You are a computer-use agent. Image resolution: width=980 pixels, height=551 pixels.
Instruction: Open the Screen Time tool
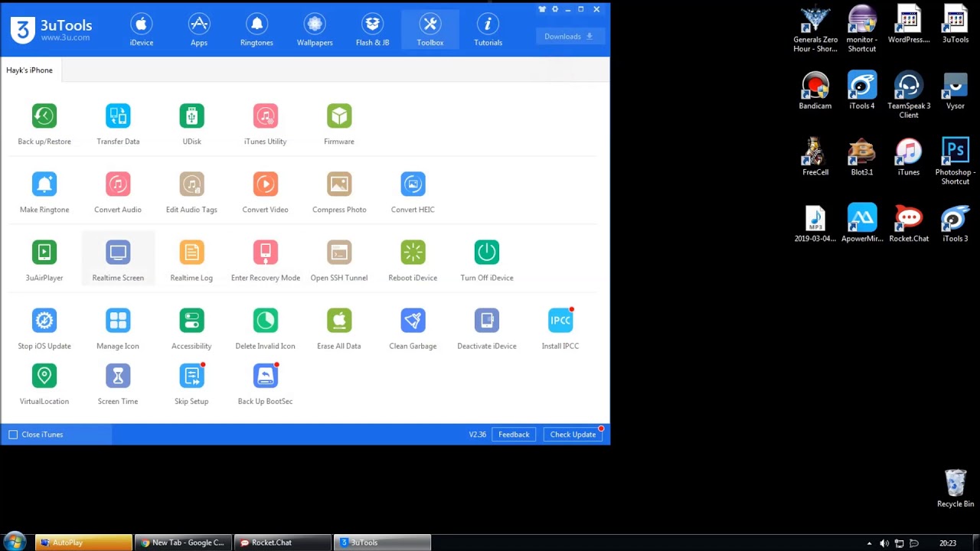(118, 385)
